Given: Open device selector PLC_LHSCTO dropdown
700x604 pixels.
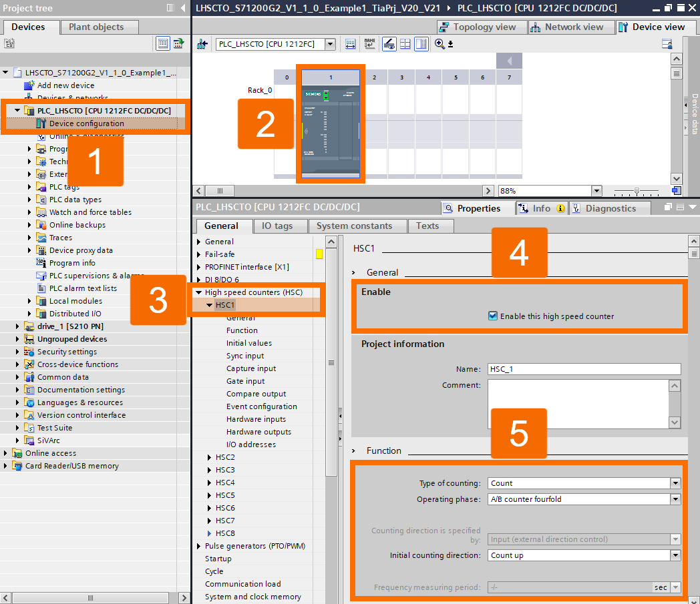Looking at the screenshot, I should [331, 44].
